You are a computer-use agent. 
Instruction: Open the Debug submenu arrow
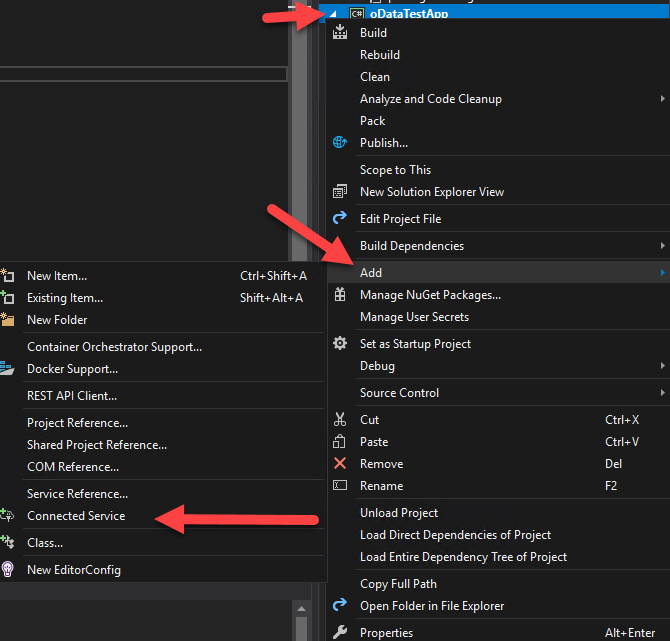point(662,366)
